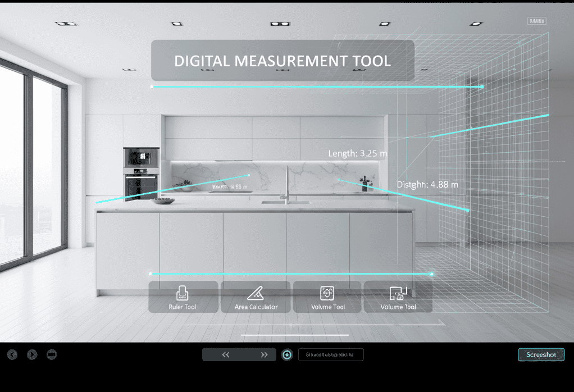Click right endpoint of the top measurement line
This screenshot has width=574, height=392.
tap(482, 87)
